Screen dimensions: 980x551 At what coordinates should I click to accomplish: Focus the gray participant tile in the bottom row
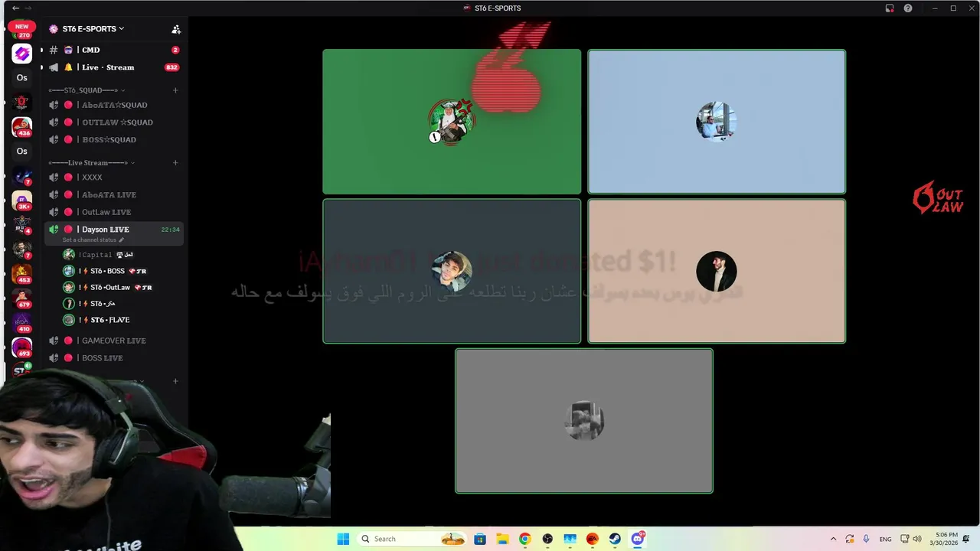[x=584, y=421]
